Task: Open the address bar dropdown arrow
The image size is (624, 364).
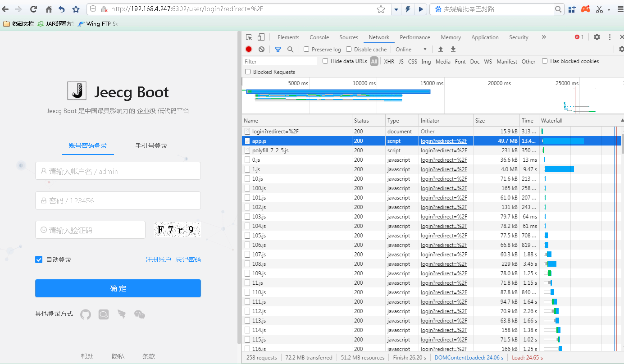Action: [396, 9]
